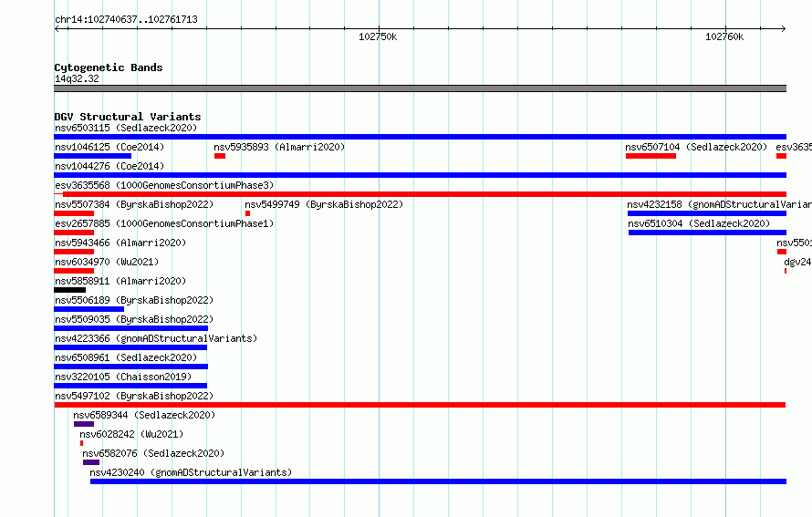Click the blue bar under nsv4223366
The image size is (812, 517).
click(130, 347)
